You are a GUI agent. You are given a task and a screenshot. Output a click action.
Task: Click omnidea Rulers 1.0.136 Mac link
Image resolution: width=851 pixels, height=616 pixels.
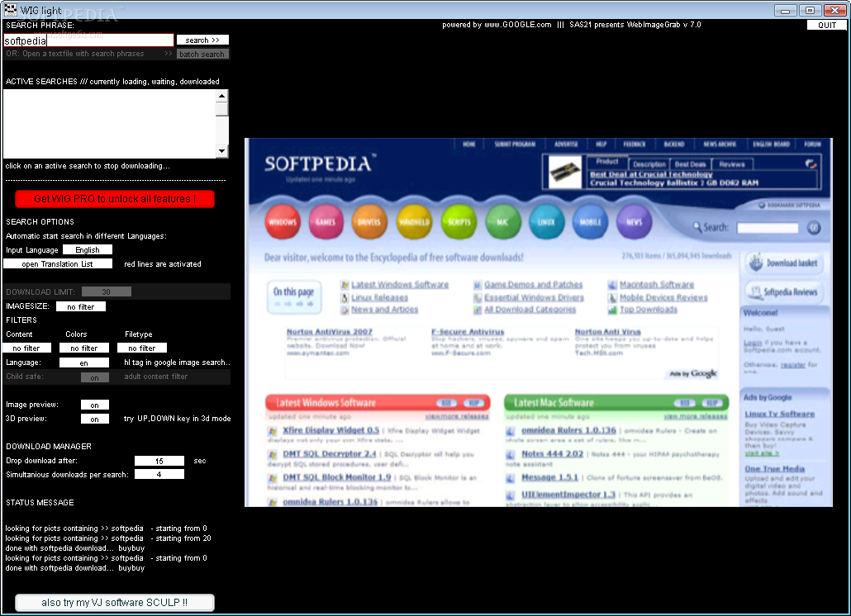coord(568,430)
